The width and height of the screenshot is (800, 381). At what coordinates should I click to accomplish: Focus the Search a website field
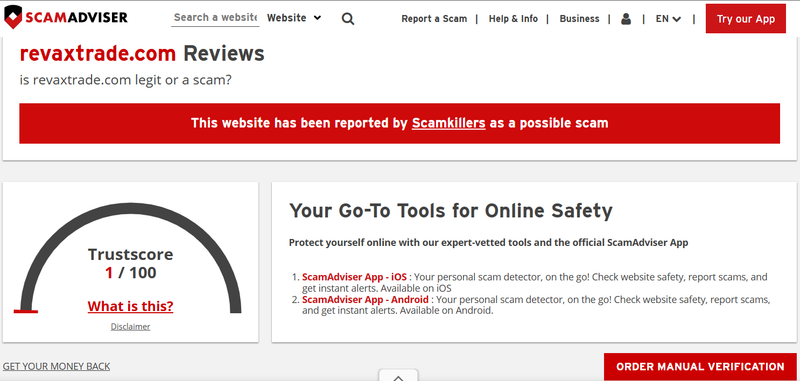(x=215, y=17)
